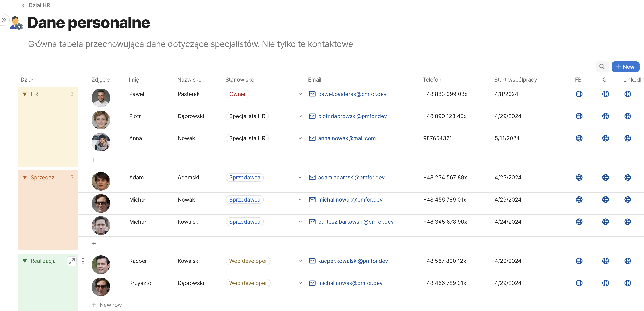Open Paweł Pasterak's FB globe link icon

coord(579,94)
